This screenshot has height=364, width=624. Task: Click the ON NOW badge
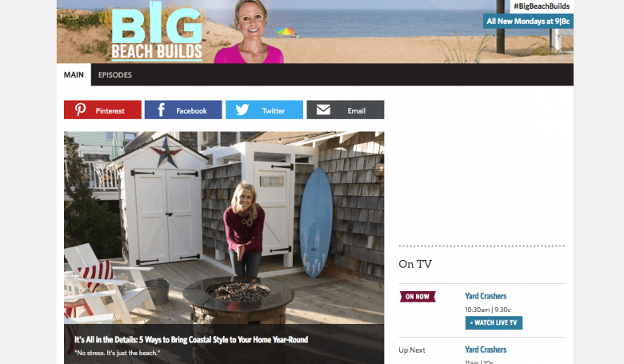(x=418, y=297)
